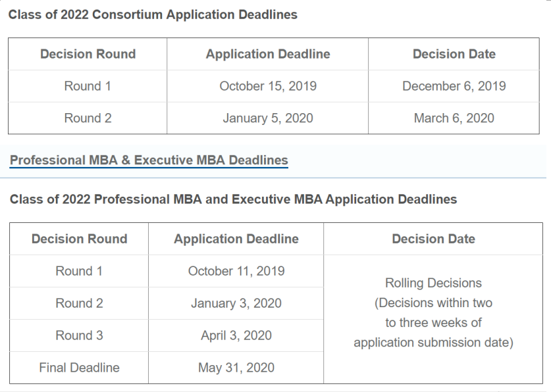
Task: Click the April 3, 2020 deadline cell
Action: (x=236, y=335)
